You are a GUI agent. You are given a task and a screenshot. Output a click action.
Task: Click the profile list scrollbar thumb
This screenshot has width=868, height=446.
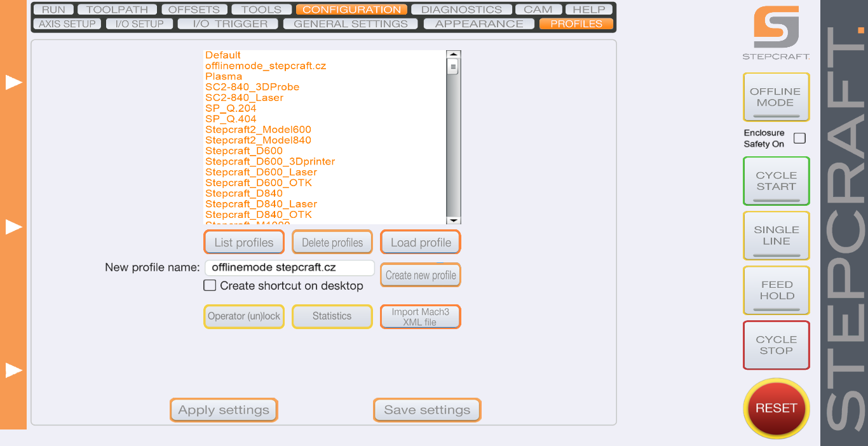453,67
